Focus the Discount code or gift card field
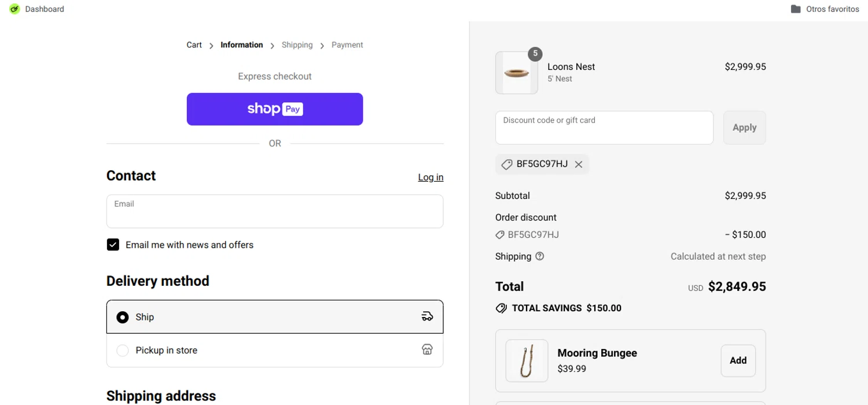Viewport: 868px width, 405px height. click(x=604, y=127)
